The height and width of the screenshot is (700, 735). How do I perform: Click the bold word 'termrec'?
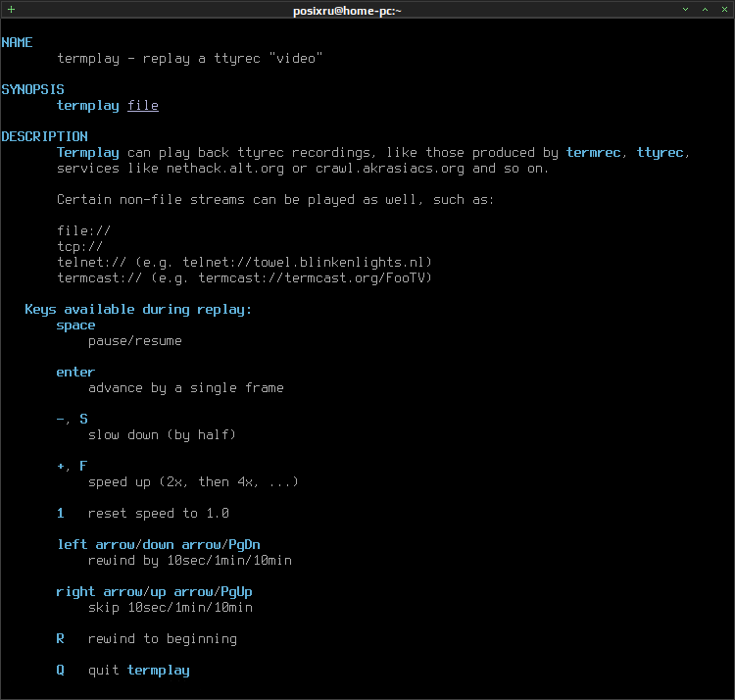coord(594,153)
